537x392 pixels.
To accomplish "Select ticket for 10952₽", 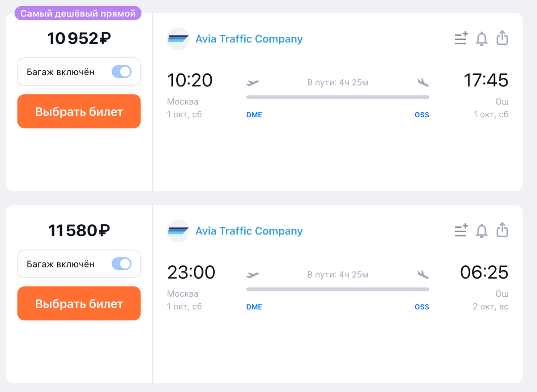I will (x=79, y=111).
